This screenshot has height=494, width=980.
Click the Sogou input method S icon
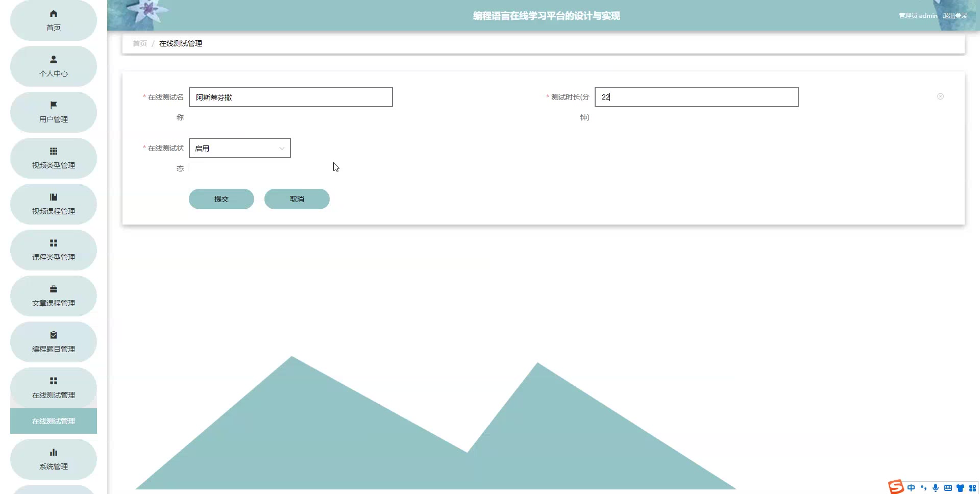[x=896, y=487]
